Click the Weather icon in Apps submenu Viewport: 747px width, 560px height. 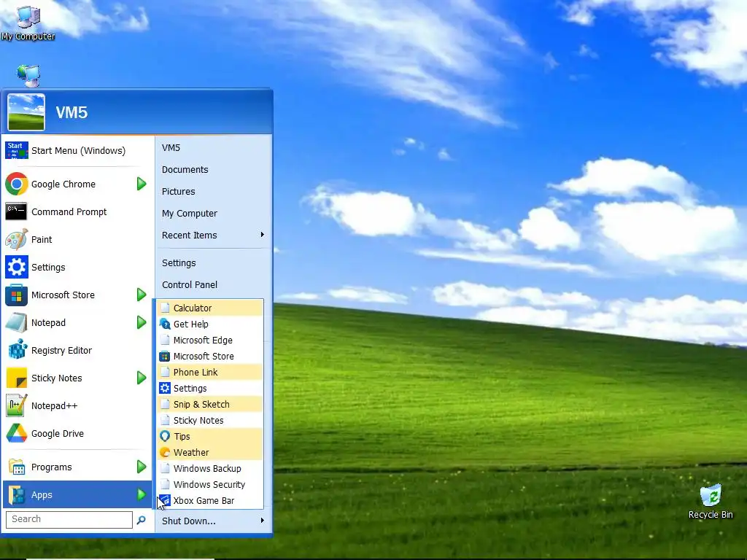(165, 452)
